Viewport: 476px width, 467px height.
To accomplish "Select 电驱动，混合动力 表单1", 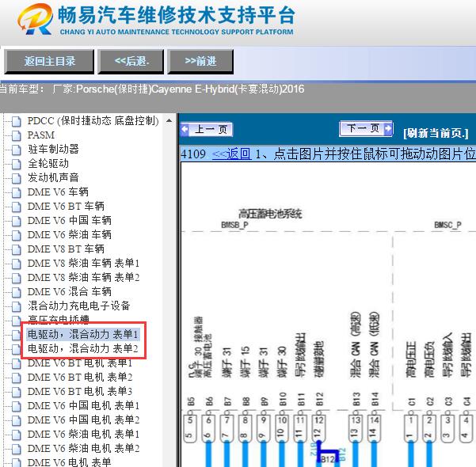I will pyautogui.click(x=83, y=334).
